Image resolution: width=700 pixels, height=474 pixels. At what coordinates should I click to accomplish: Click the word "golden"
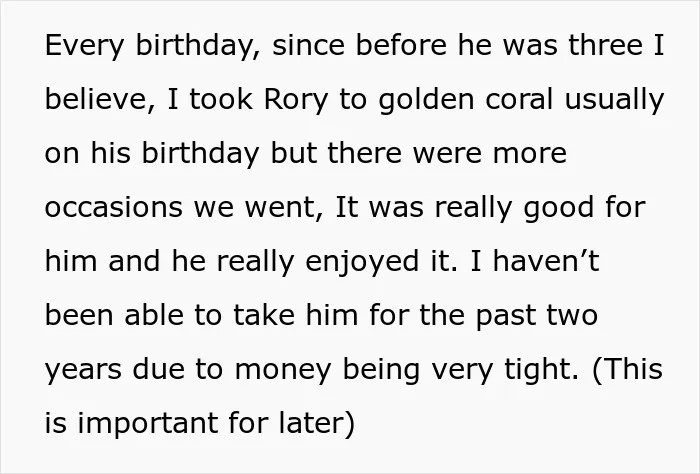coord(426,100)
